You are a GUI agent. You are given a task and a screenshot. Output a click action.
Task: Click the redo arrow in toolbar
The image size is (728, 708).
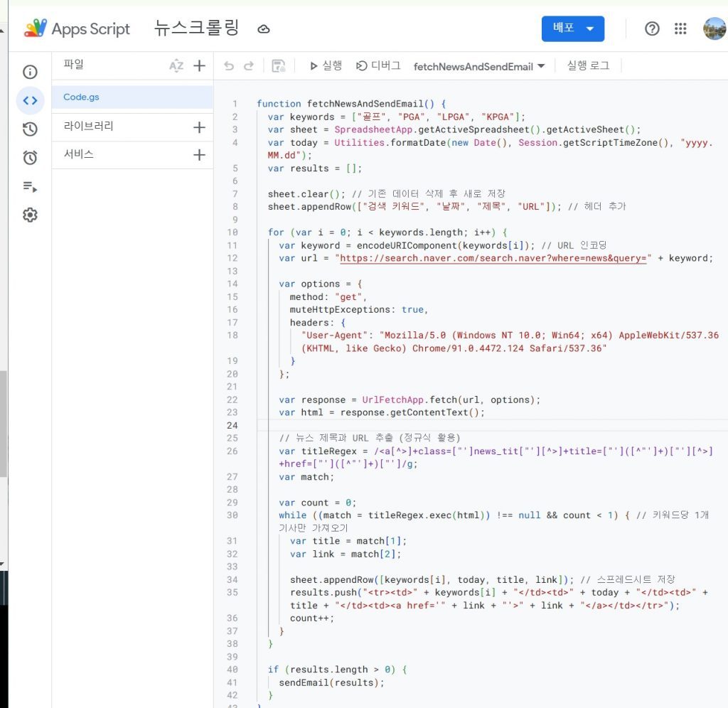tap(249, 66)
